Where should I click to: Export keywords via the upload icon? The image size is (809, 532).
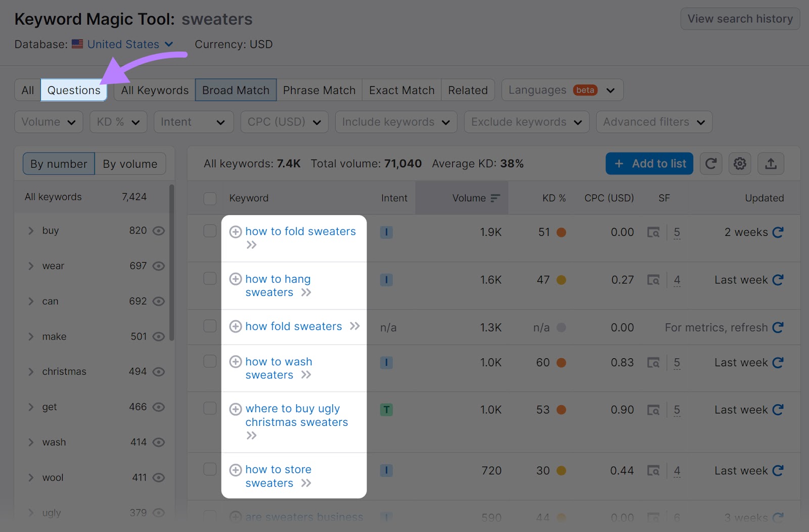[x=771, y=164]
